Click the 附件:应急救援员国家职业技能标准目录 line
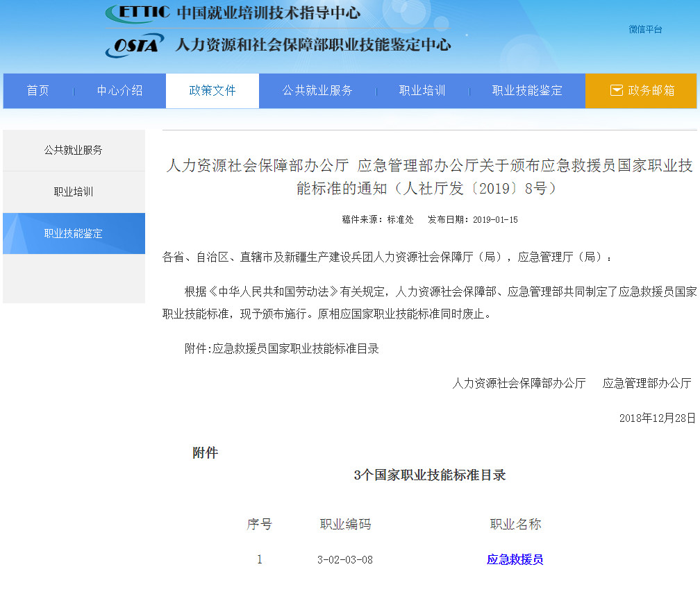700x594 pixels. [x=281, y=348]
